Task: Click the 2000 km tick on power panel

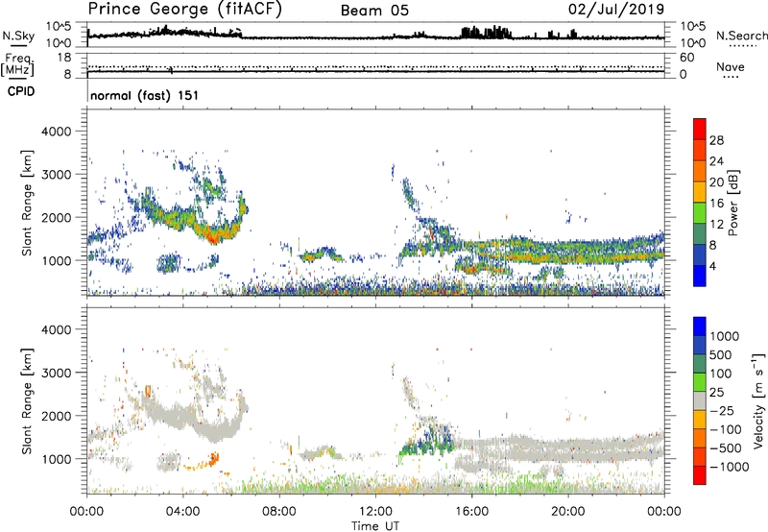Action: point(56,217)
